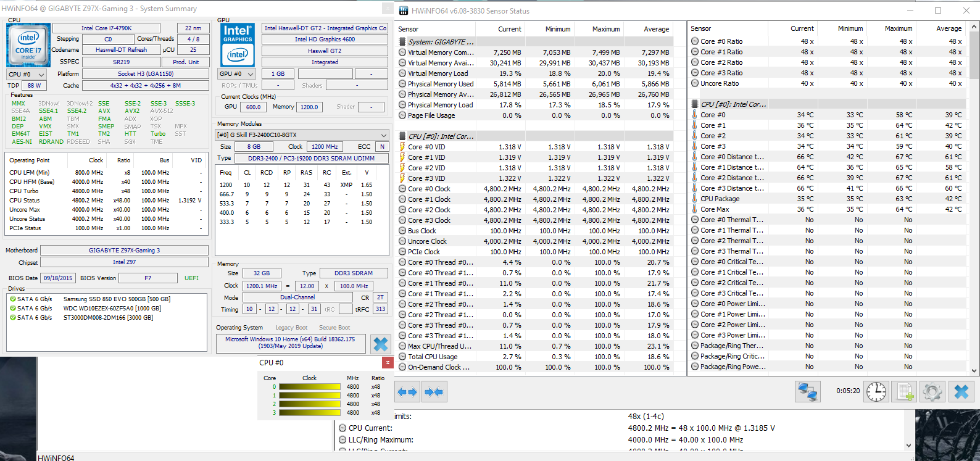Click the ST3000DM008 drive status icon
This screenshot has width=980, height=461.
pos(12,317)
